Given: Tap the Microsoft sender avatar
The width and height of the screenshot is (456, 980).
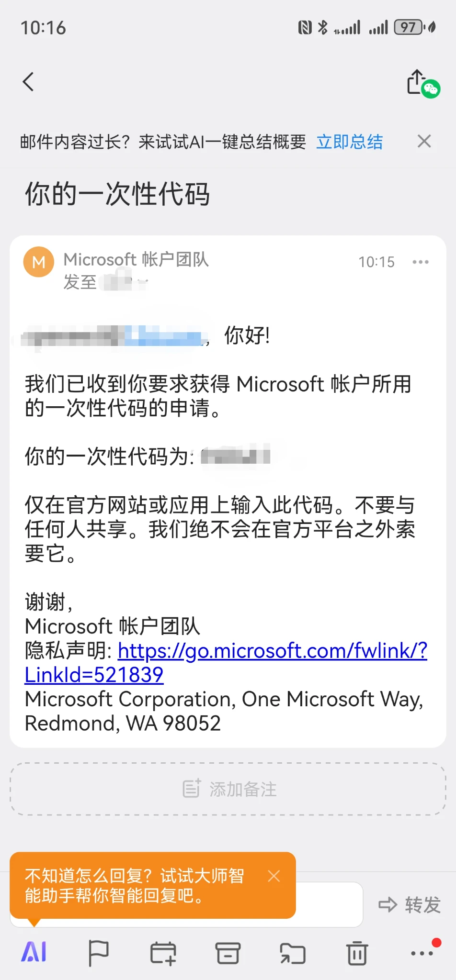Looking at the screenshot, I should [x=39, y=262].
